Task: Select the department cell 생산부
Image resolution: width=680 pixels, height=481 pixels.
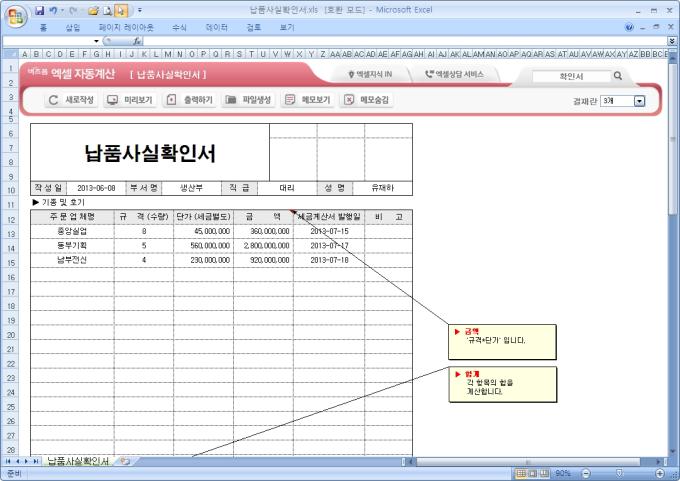Action: pyautogui.click(x=191, y=188)
